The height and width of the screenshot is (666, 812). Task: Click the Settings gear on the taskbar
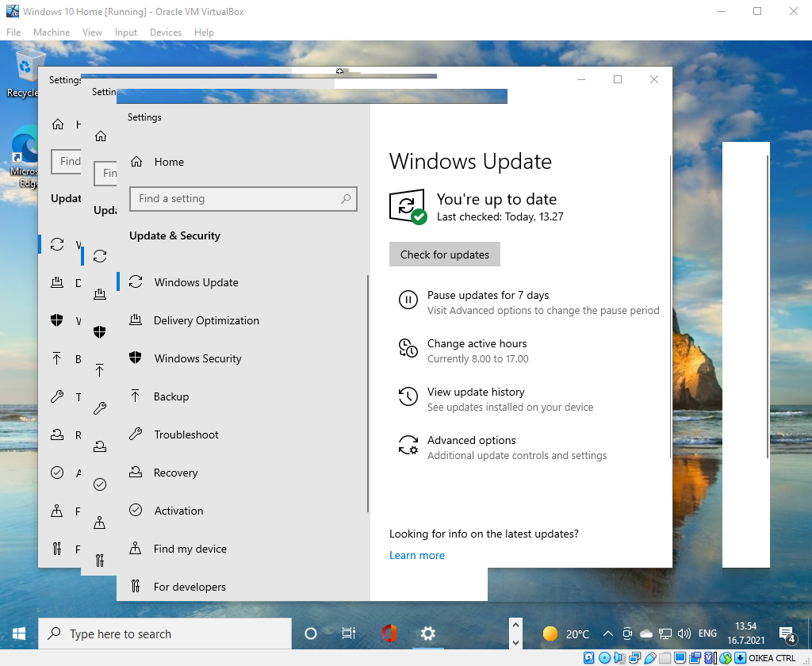(427, 633)
